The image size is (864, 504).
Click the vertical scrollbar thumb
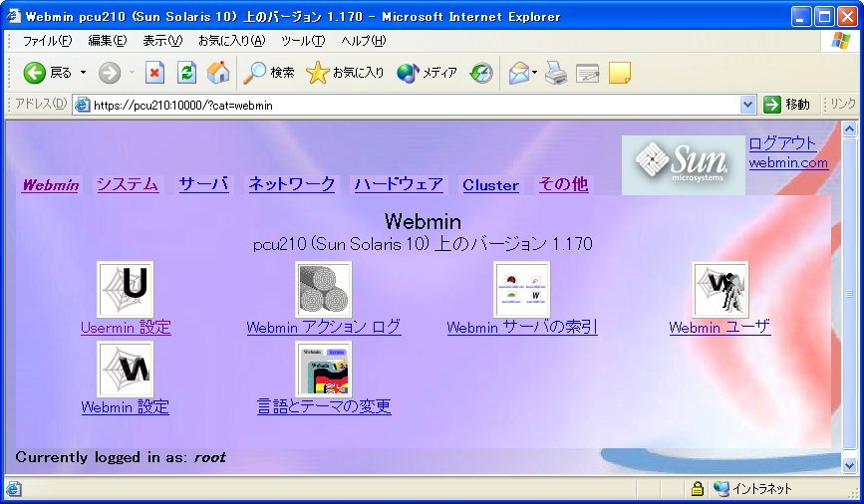tap(849, 294)
